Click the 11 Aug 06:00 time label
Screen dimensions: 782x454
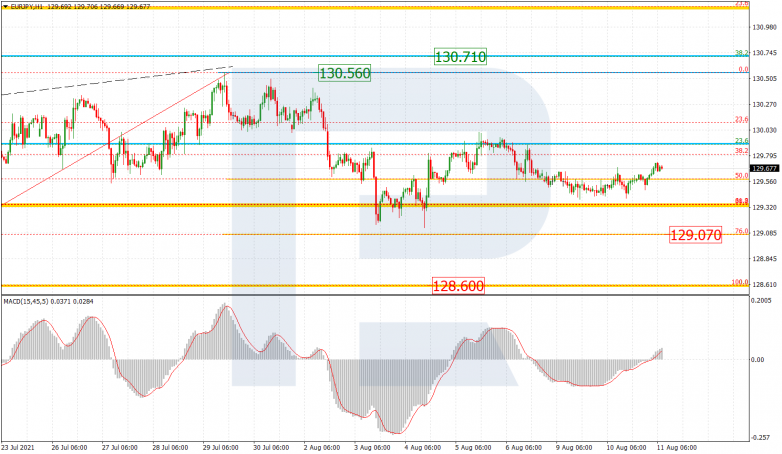coord(677,448)
